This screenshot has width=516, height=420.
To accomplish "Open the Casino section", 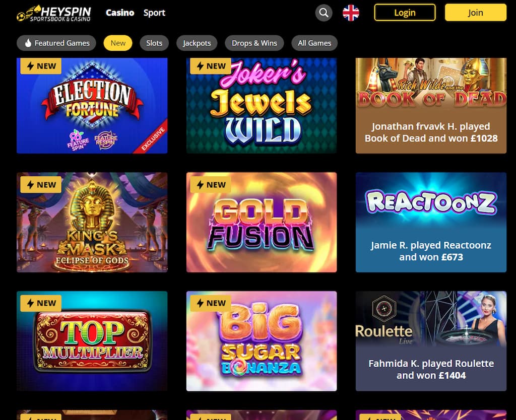I will tap(120, 13).
